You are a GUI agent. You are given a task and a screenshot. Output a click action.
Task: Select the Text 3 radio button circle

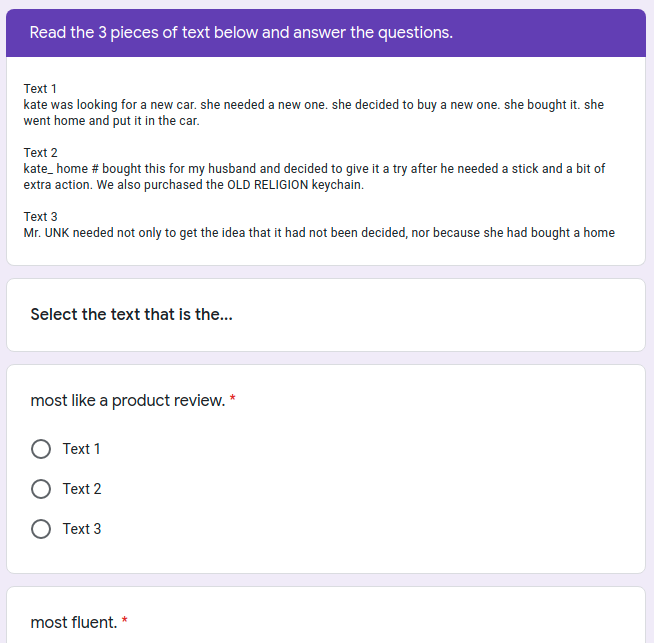click(x=41, y=529)
